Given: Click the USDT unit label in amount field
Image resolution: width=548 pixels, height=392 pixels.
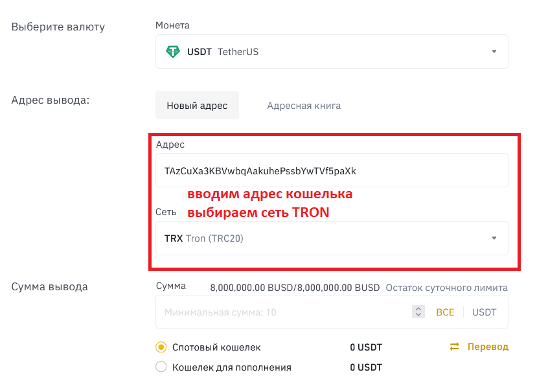Looking at the screenshot, I should click(x=484, y=312).
